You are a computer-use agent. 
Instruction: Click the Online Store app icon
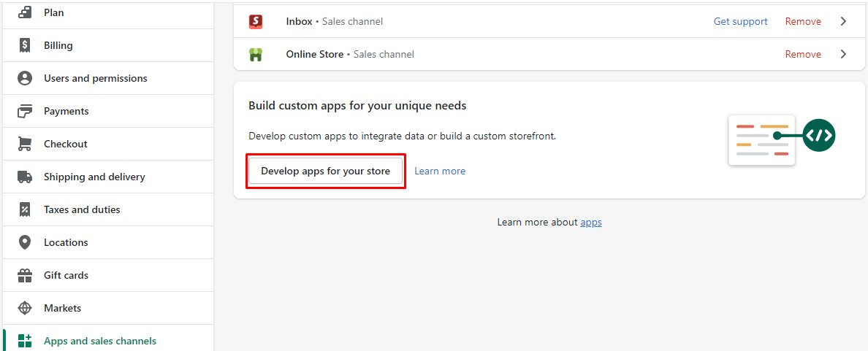tap(256, 54)
